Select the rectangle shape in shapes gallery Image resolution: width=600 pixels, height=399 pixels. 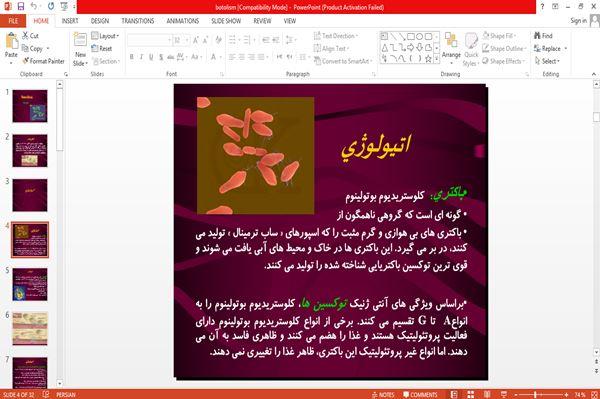click(x=411, y=37)
